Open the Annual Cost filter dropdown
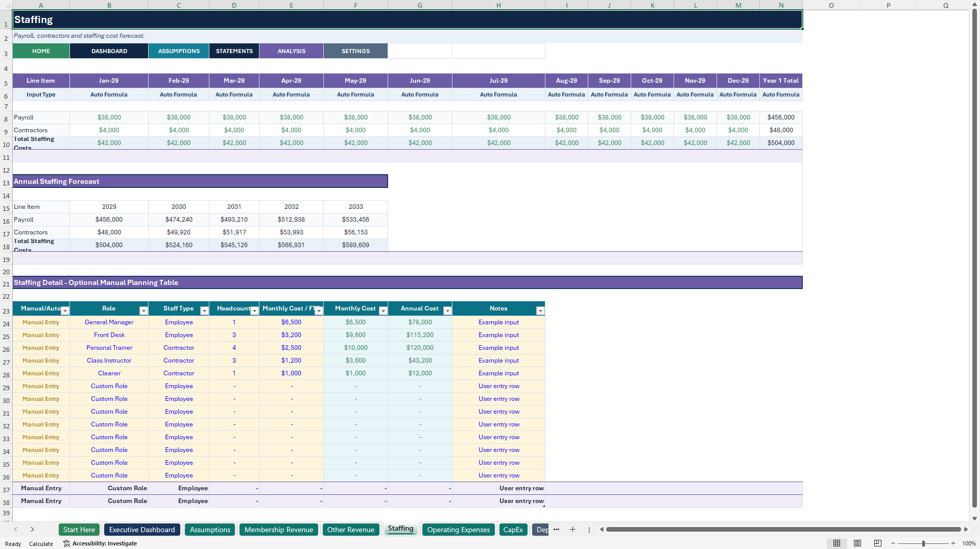This screenshot has width=980, height=549. click(x=447, y=311)
